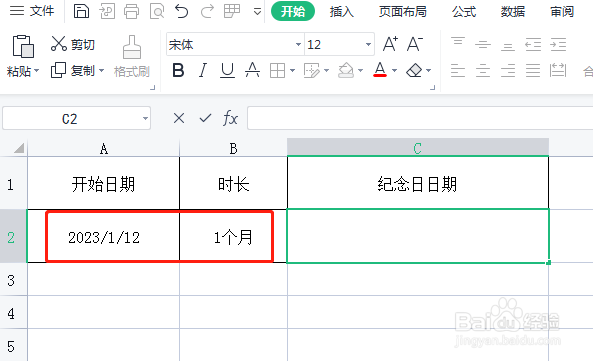Center text horizontally
Screen dimensions: 593x361
(x=483, y=71)
